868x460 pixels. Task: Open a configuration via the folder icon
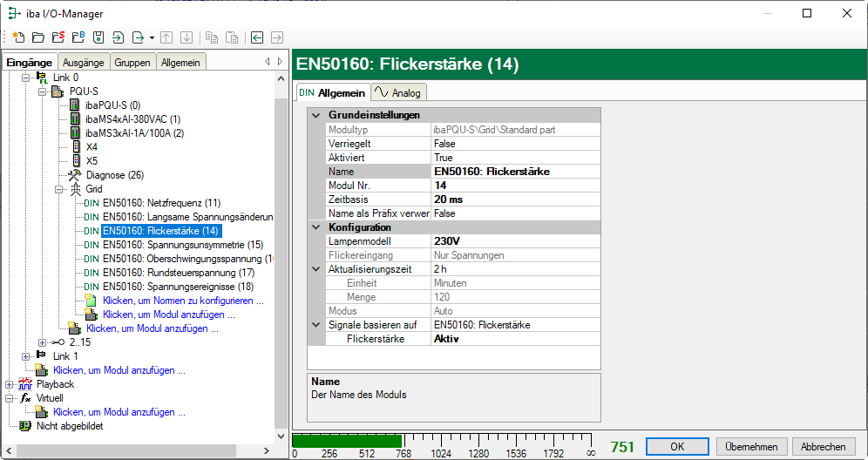[x=37, y=37]
